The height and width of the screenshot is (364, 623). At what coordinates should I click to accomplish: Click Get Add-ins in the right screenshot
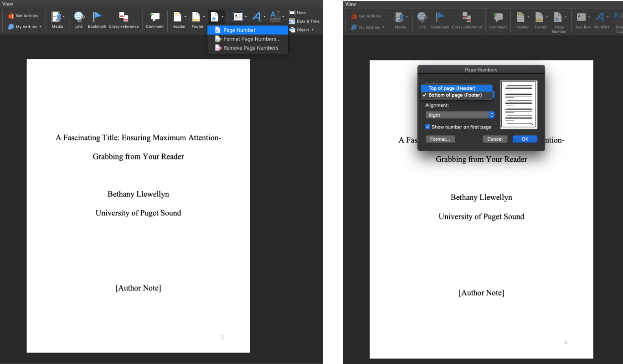click(366, 16)
